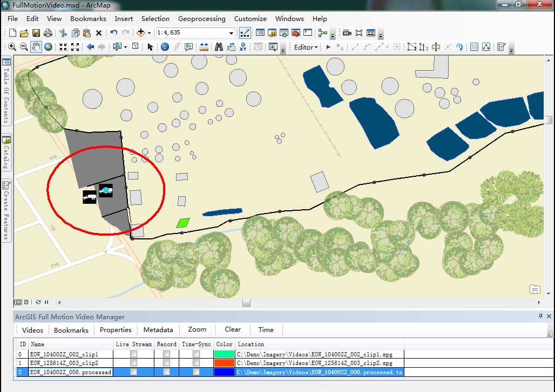Click the Print icon
Viewport: 555px width, 392px height.
[48, 33]
